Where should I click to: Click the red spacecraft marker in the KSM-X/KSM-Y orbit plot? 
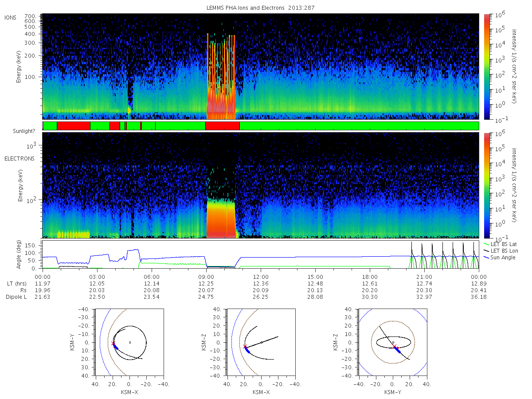click(x=113, y=344)
